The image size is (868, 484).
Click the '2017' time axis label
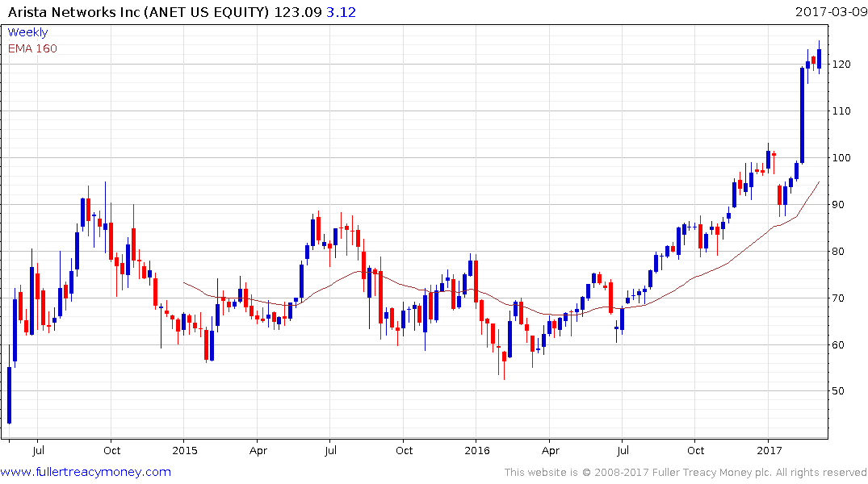769,450
